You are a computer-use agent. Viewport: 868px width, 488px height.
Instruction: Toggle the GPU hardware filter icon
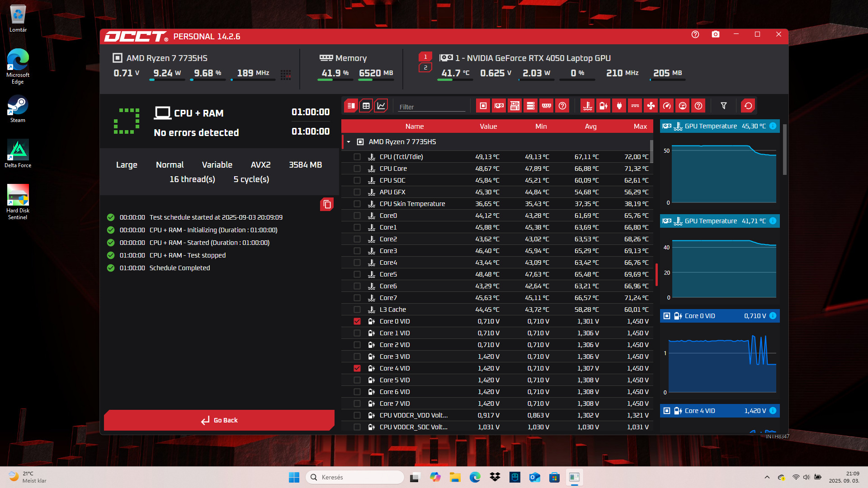(x=499, y=106)
